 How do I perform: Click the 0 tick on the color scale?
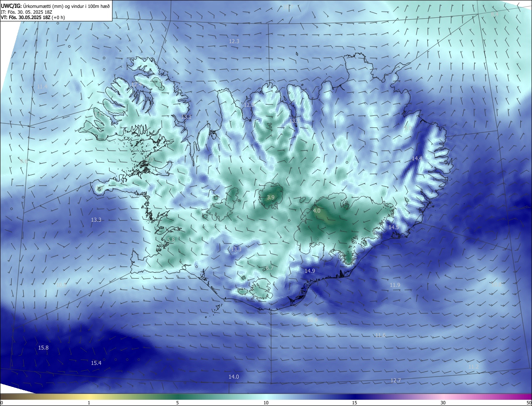2,403
